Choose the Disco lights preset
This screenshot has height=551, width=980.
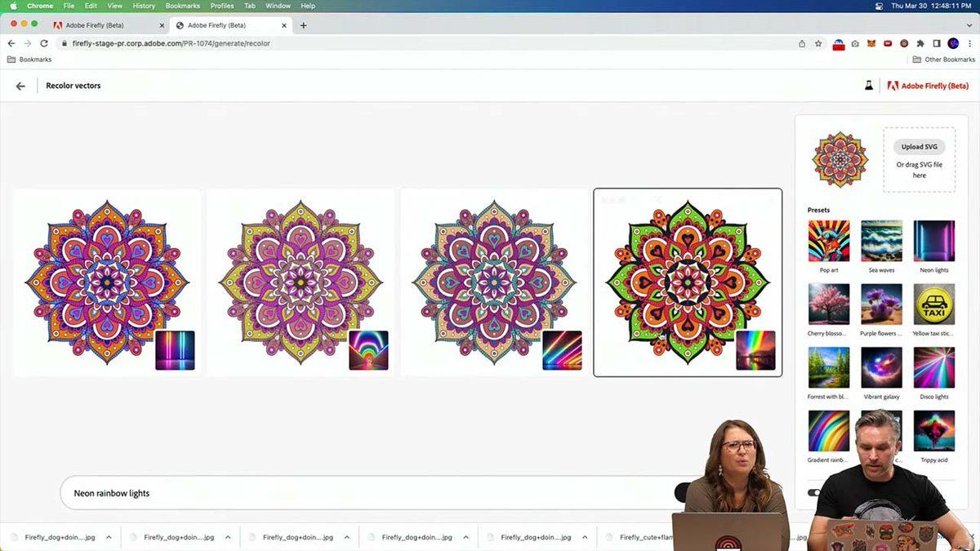coord(934,368)
